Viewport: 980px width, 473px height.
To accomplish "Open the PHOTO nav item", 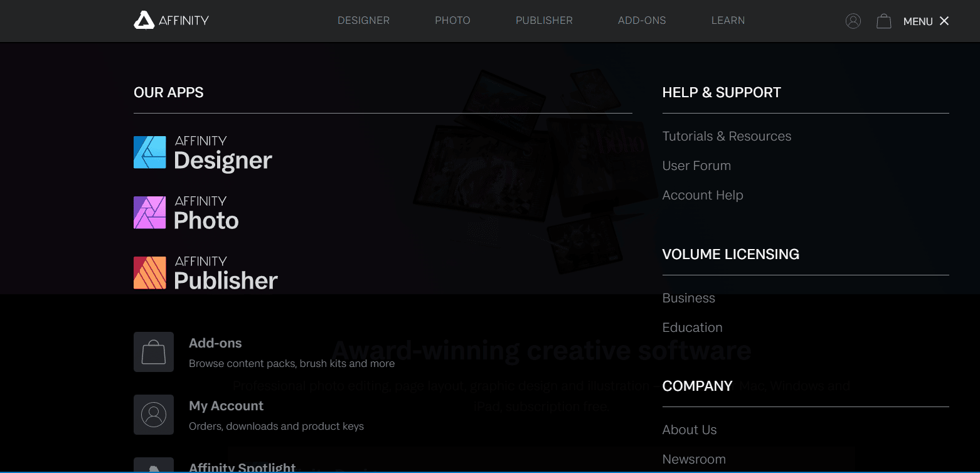I will pyautogui.click(x=453, y=21).
